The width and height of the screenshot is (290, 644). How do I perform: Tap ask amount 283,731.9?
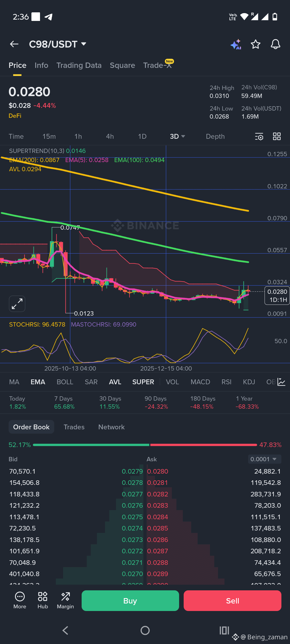coord(266,494)
